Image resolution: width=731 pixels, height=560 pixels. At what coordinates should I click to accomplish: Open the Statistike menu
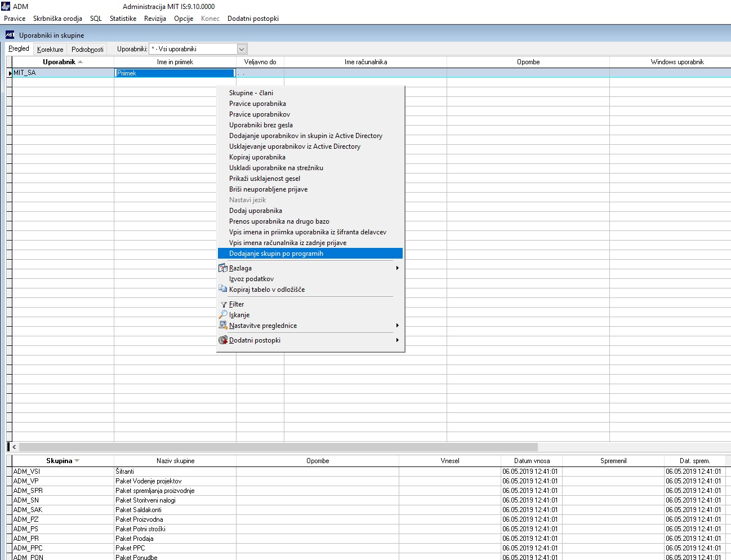coord(123,19)
